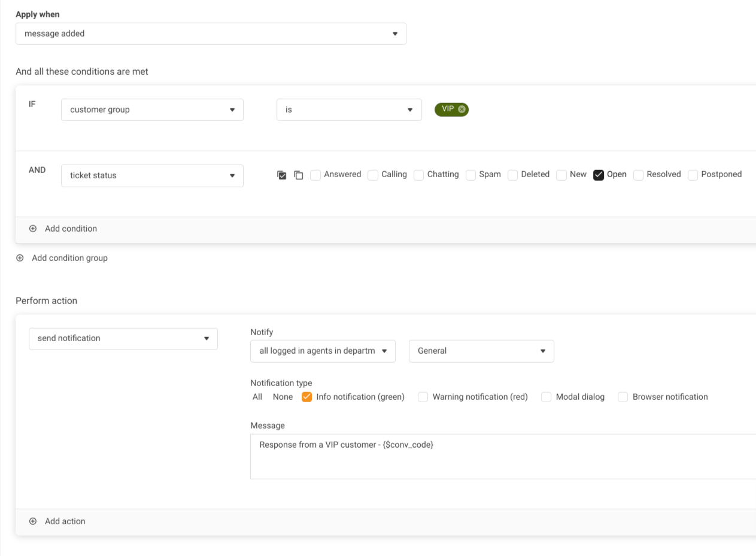Enable the Resolved status checkbox
Image resolution: width=756 pixels, height=556 pixels.
[x=638, y=175]
